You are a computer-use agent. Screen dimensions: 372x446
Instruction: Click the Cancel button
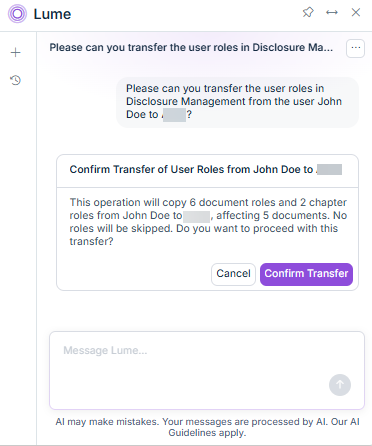[x=233, y=274]
